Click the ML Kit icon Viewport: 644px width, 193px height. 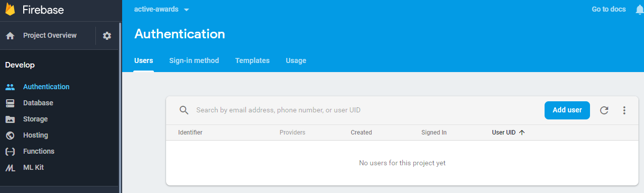click(10, 168)
